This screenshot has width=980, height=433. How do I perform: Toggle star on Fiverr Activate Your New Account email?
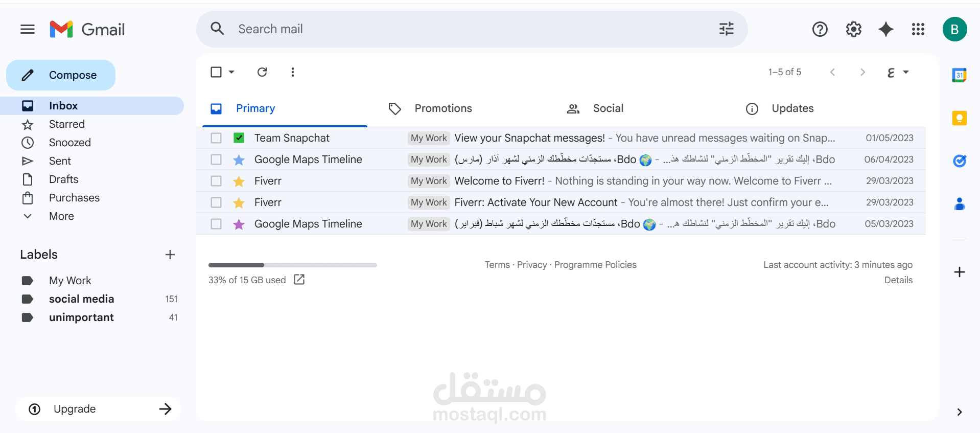click(239, 202)
